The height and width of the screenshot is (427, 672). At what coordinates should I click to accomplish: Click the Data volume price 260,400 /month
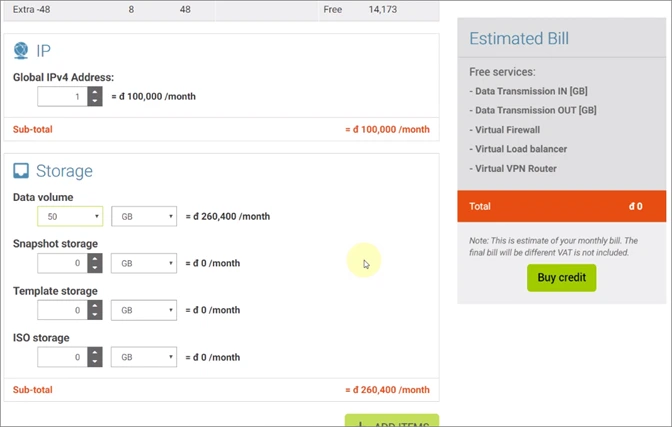[x=228, y=217]
